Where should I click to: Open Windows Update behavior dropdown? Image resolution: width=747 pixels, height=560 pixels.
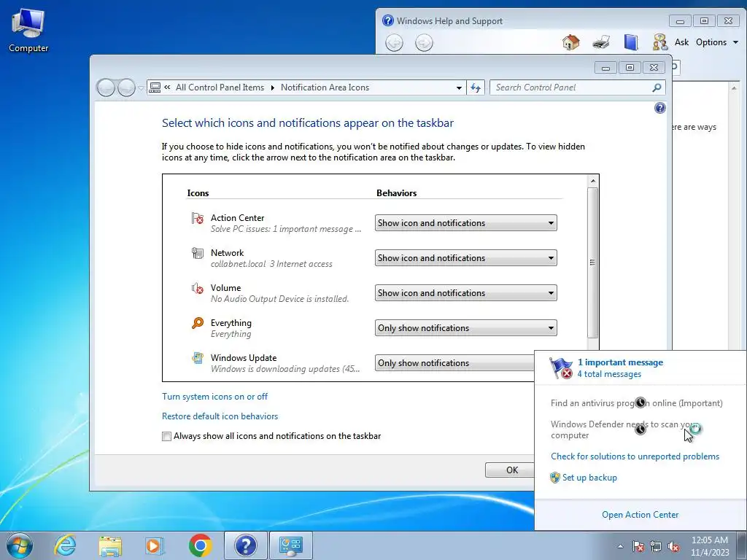(x=454, y=363)
